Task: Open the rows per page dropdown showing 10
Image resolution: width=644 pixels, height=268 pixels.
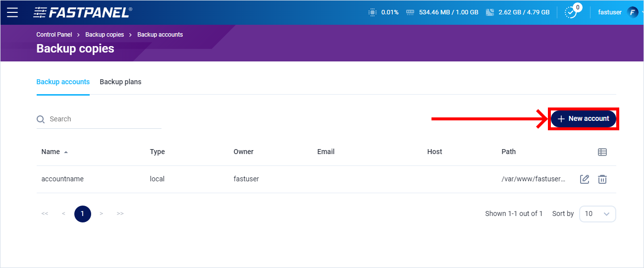Action: click(x=597, y=214)
